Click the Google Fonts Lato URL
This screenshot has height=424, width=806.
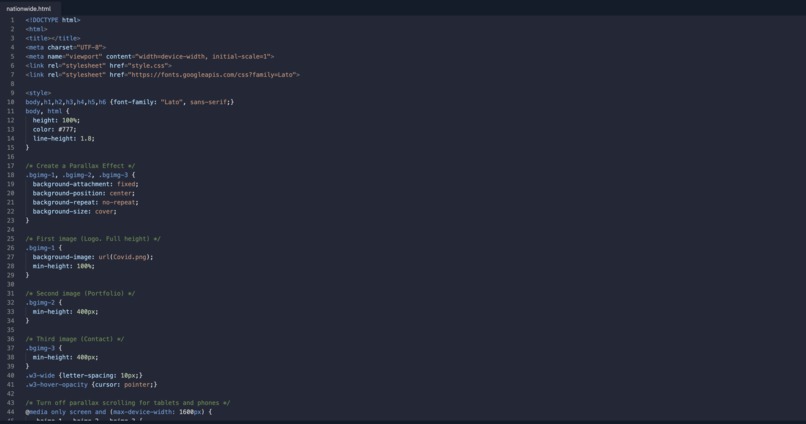pos(212,75)
